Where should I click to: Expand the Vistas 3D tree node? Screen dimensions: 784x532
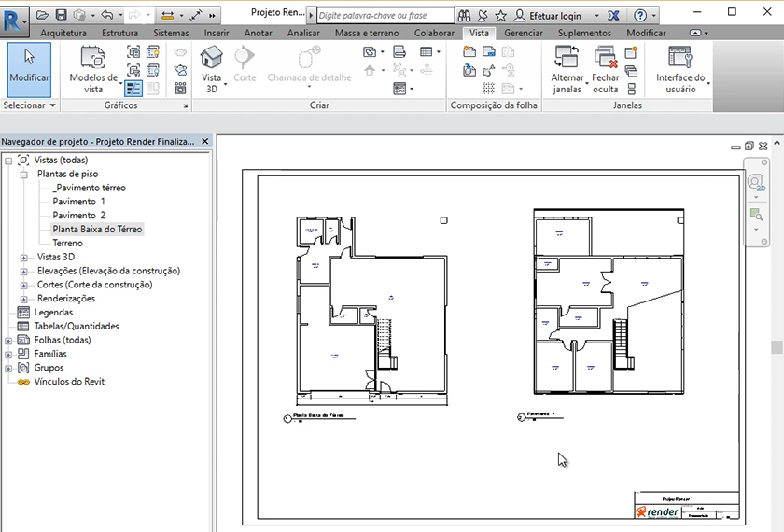tap(24, 257)
